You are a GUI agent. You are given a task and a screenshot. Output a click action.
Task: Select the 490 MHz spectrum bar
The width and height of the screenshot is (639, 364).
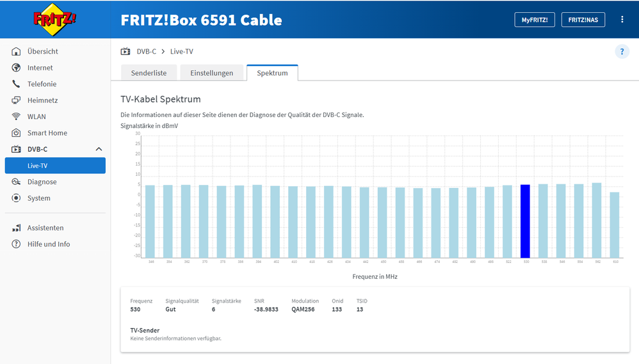[x=471, y=223]
